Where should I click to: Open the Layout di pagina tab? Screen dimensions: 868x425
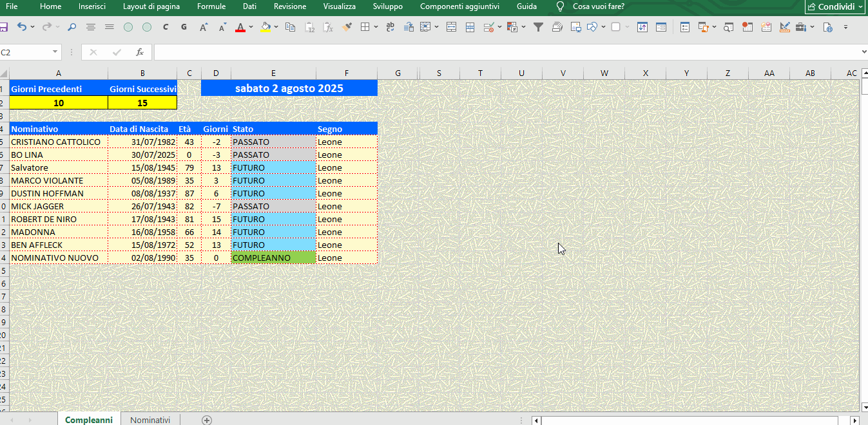151,6
